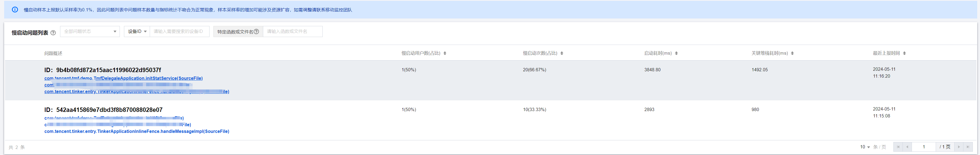Open the 全部问题状态 dropdown
980x155 pixels.
coord(90,31)
